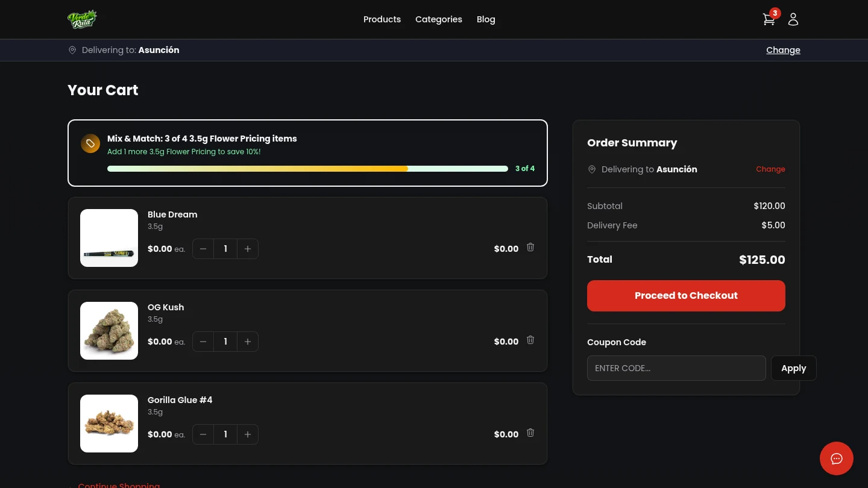
Task: Open the shopping cart icon
Action: [769, 19]
